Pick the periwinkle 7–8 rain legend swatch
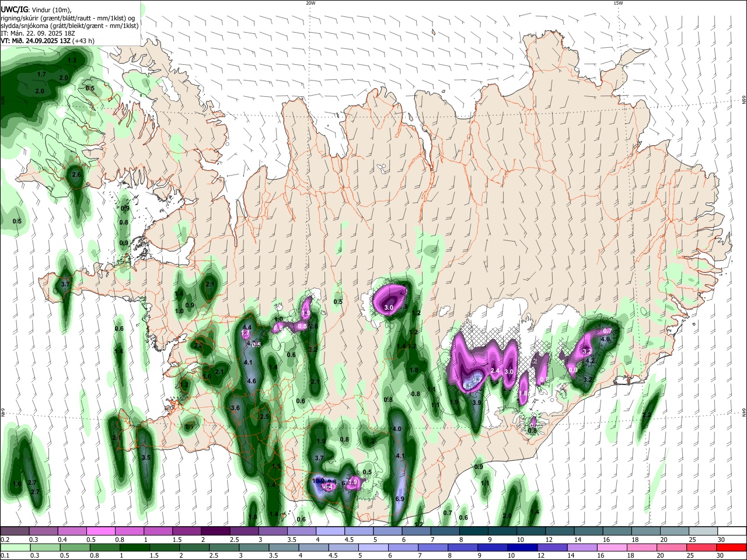This screenshot has height=560, width=747. pyautogui.click(x=433, y=547)
